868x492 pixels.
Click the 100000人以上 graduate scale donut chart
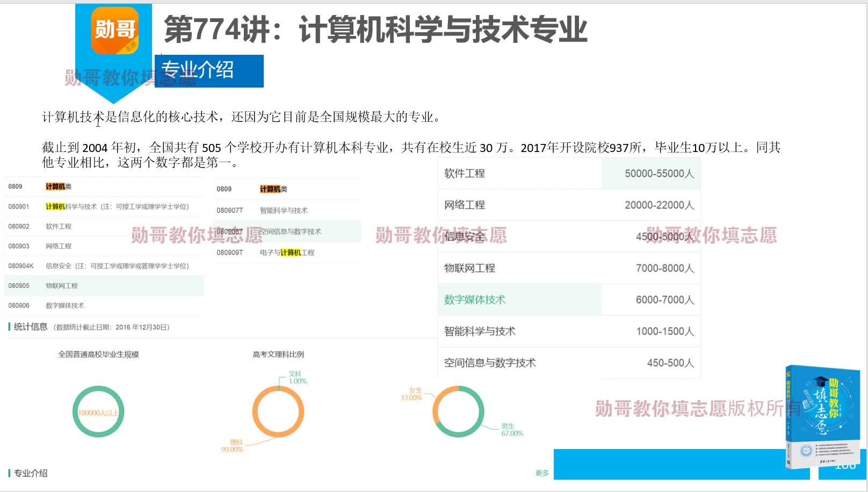98,412
